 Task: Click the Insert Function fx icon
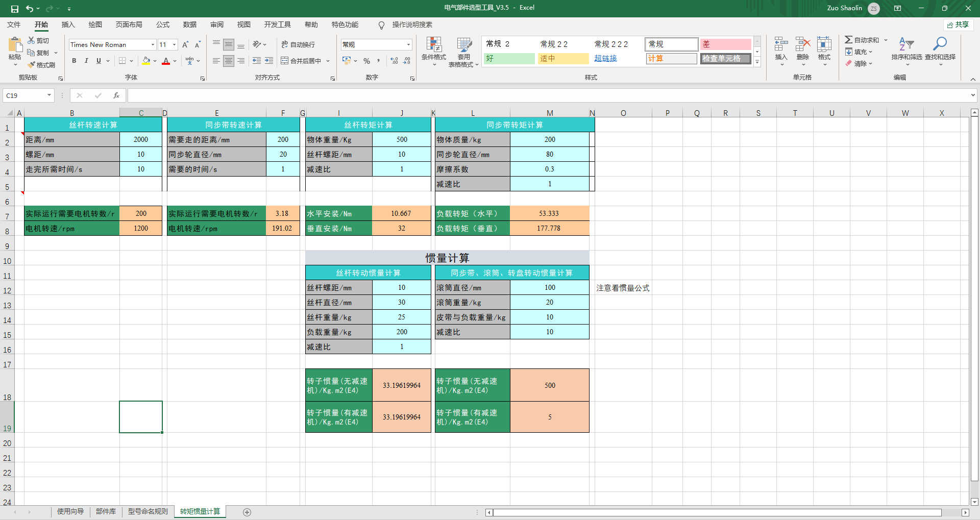tap(116, 95)
